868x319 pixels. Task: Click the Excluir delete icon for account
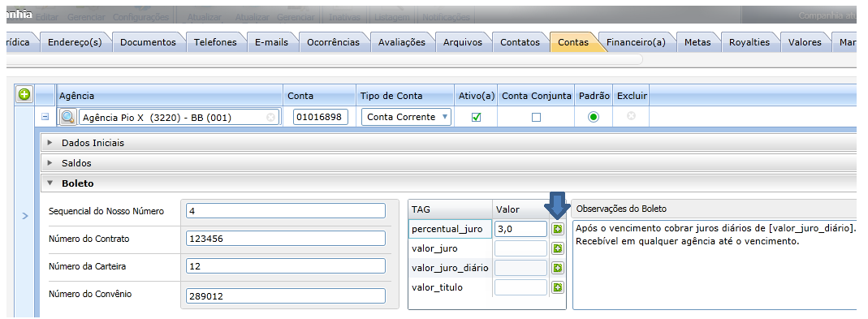tap(631, 116)
